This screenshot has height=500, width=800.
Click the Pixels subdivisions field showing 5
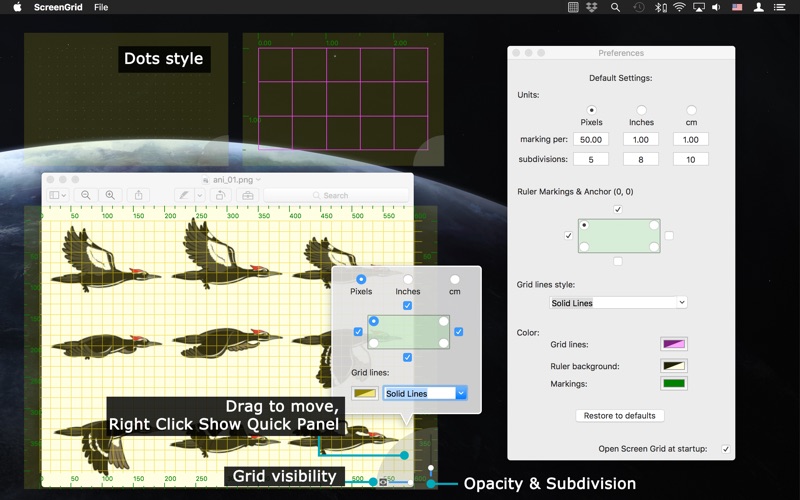pyautogui.click(x=591, y=159)
